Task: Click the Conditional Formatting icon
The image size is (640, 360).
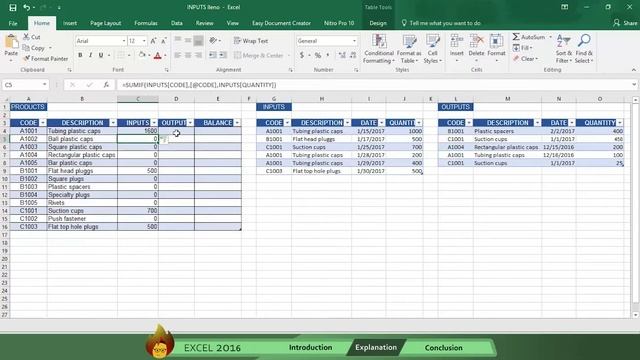Action: click(x=379, y=41)
